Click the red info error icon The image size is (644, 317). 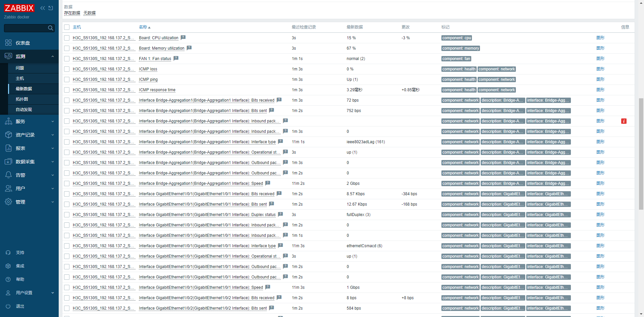[x=624, y=121]
